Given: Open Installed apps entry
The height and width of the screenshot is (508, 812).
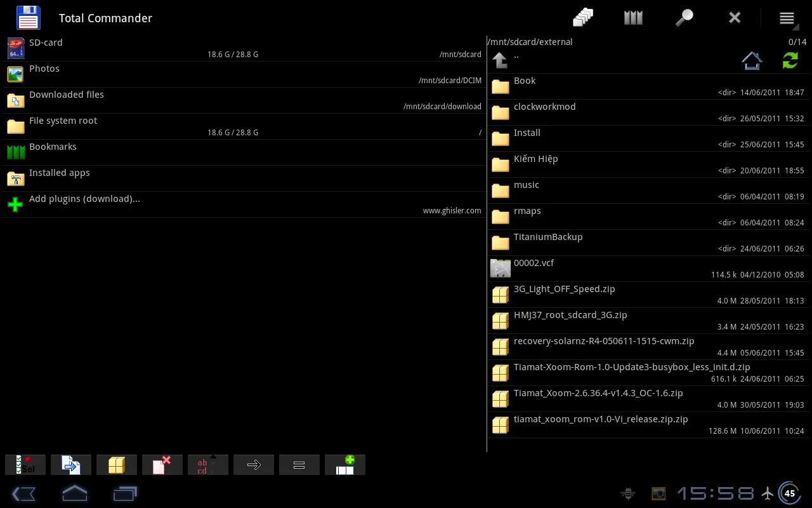Looking at the screenshot, I should 244,178.
